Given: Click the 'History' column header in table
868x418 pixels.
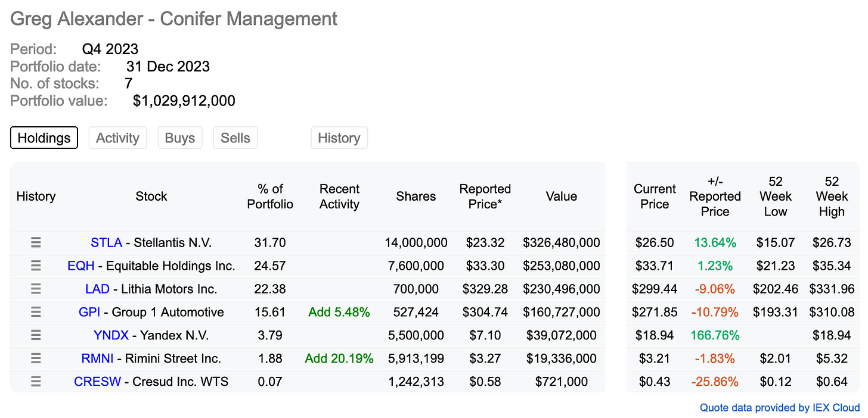Looking at the screenshot, I should coord(36,196).
